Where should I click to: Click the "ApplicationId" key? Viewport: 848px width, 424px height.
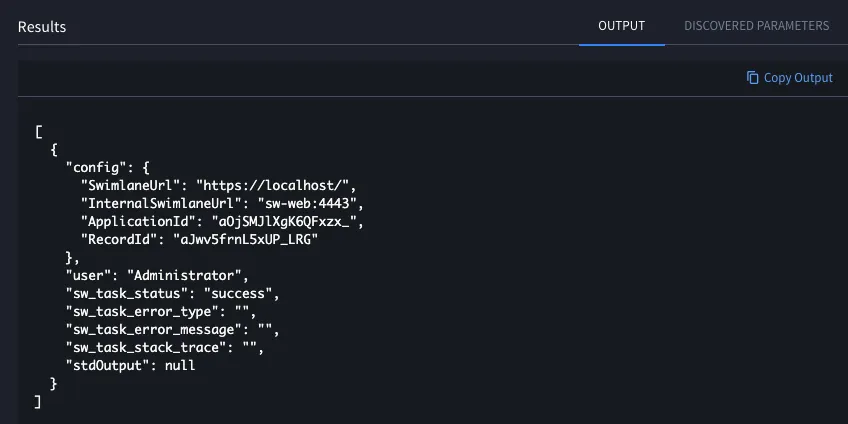(138, 222)
